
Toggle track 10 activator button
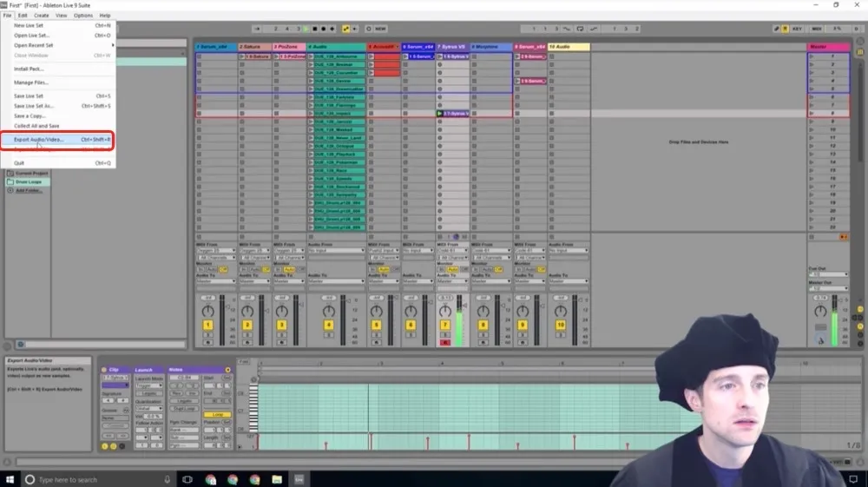coord(560,325)
